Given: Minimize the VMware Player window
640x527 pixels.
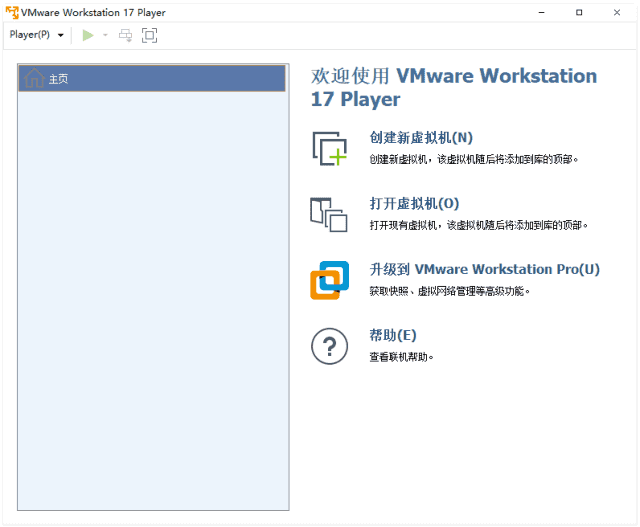Looking at the screenshot, I should 541,13.
